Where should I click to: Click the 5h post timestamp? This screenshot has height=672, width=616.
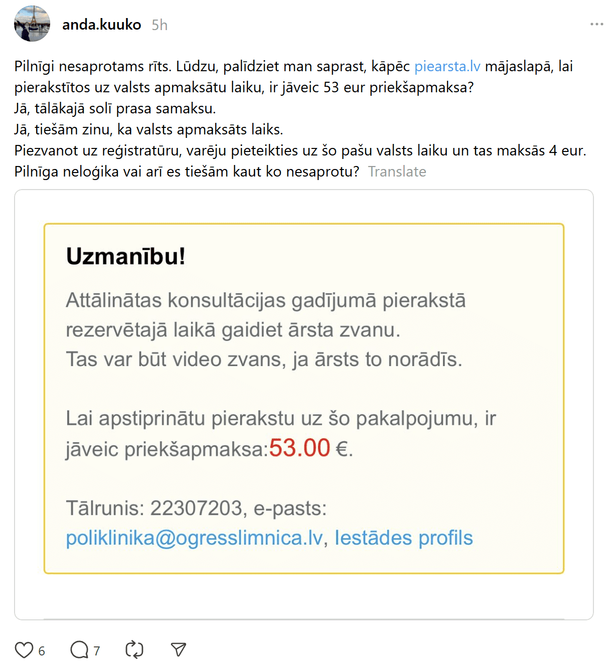click(x=160, y=25)
